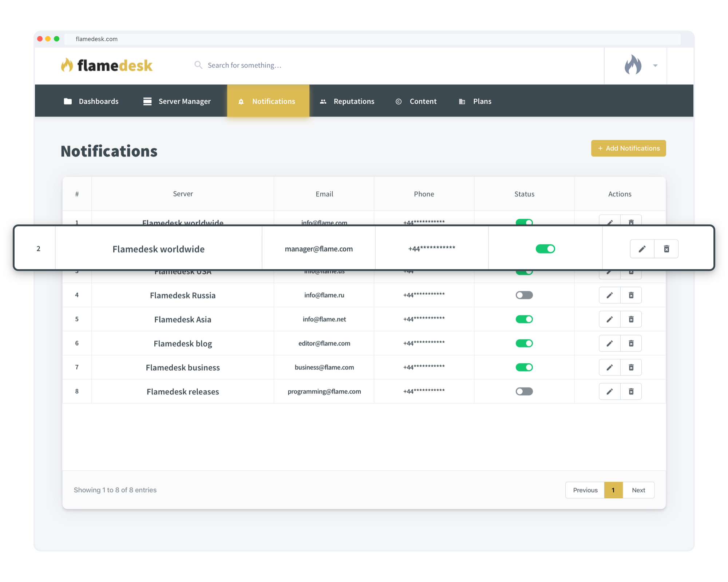Select the Flamedesk Russia server name
Image resolution: width=728 pixels, height=582 pixels.
183,295
